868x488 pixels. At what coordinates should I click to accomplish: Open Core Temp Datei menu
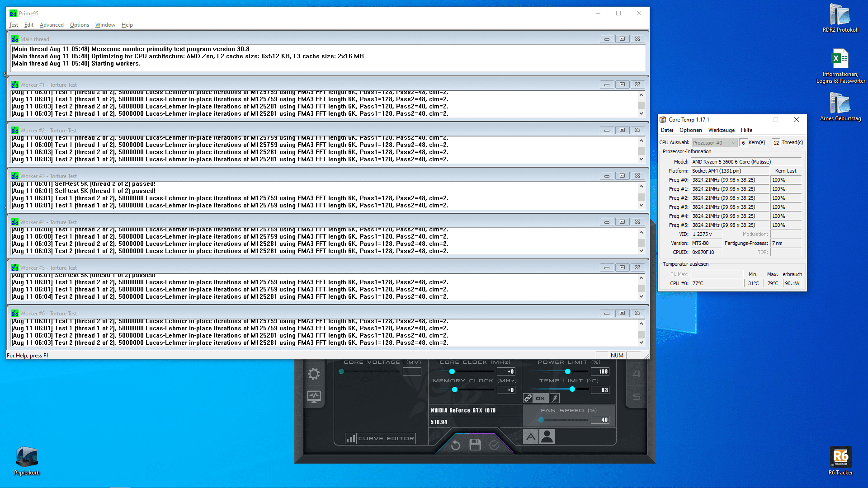pyautogui.click(x=667, y=130)
